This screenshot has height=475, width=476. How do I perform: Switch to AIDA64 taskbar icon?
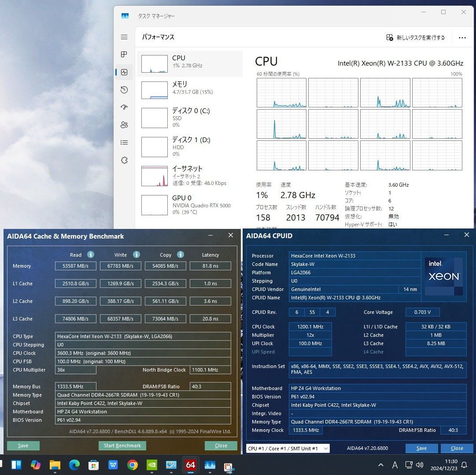point(190,465)
